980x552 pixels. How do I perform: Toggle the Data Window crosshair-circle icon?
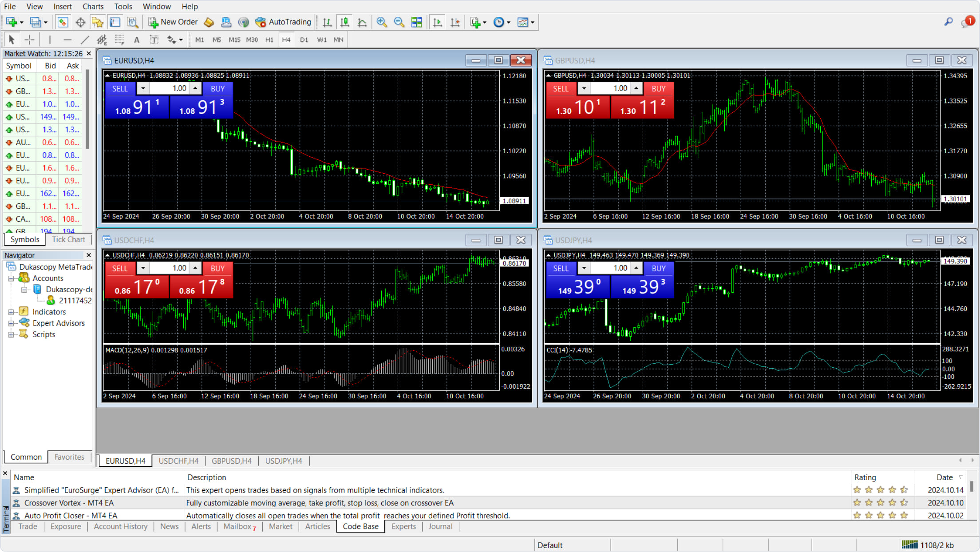pyautogui.click(x=80, y=22)
